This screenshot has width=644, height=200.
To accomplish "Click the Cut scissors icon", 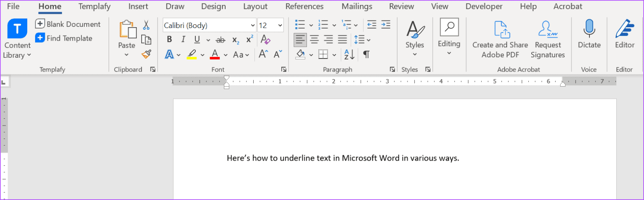I will pyautogui.click(x=146, y=25).
